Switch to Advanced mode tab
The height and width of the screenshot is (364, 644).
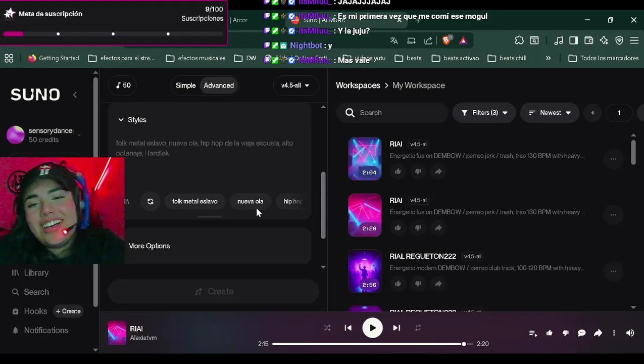point(219,85)
